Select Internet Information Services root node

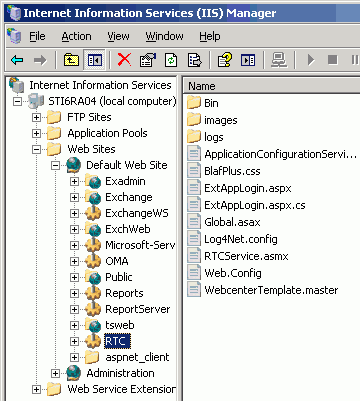100,85
